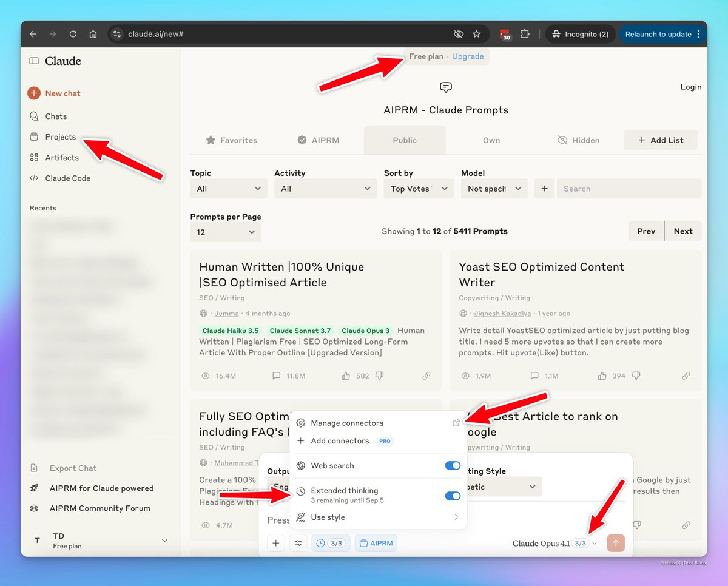The height and width of the screenshot is (586, 728).
Task: Upvote the Human Written prompt
Action: (x=346, y=376)
